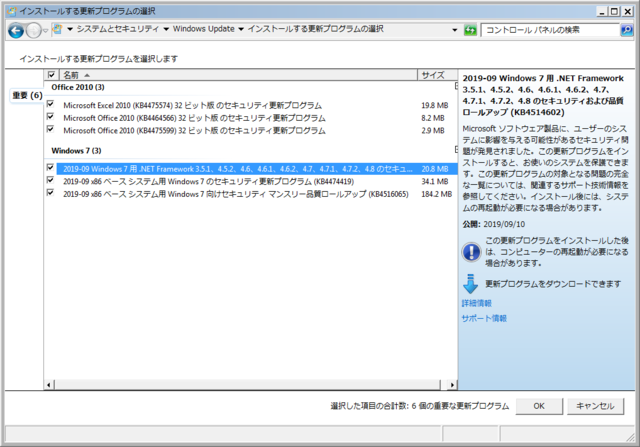Open the システムとセキュリティ breadcrumb

pos(117,29)
